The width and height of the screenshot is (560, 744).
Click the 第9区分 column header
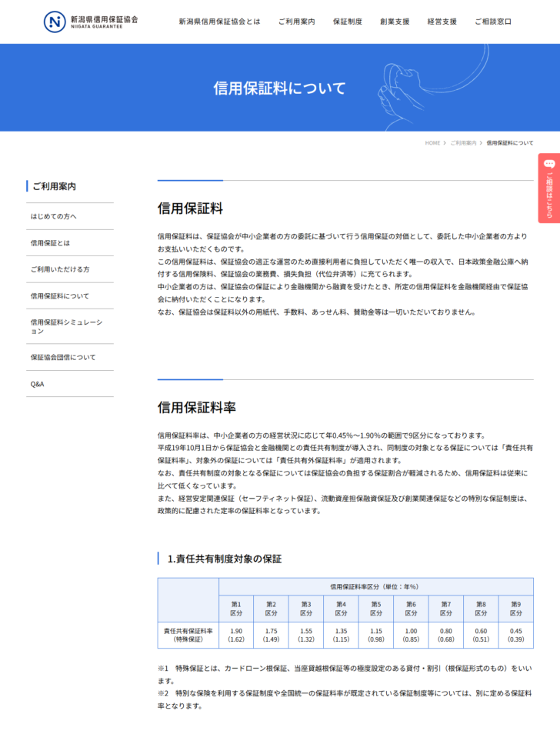516,609
